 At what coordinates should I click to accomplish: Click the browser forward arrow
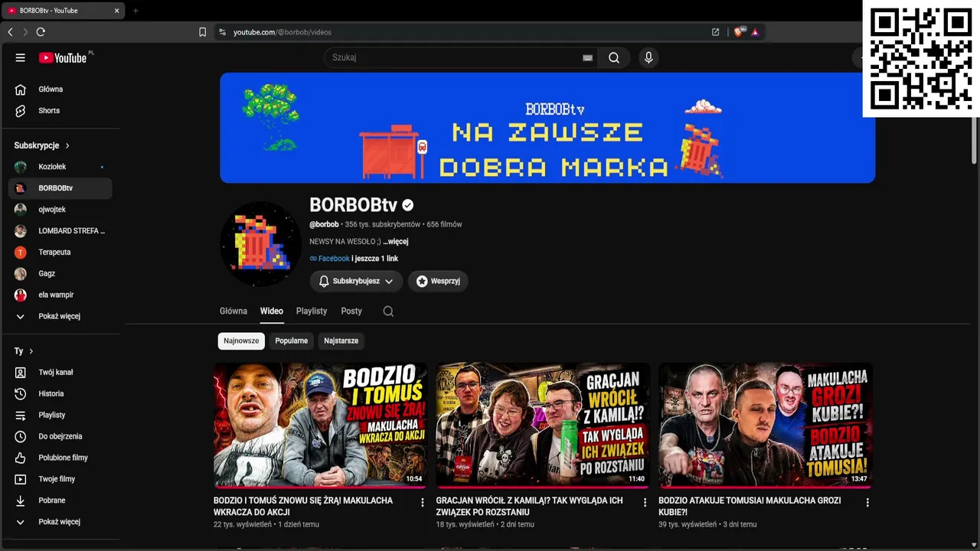point(25,32)
